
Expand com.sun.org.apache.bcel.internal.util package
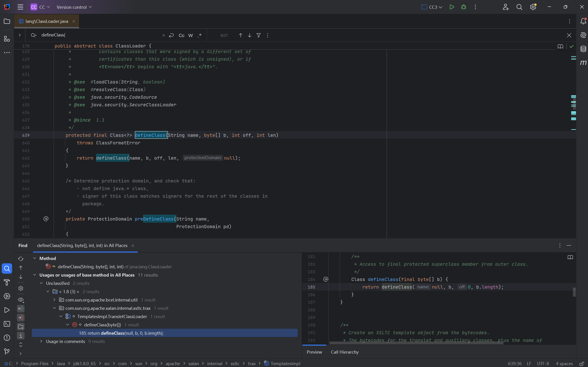54,300
